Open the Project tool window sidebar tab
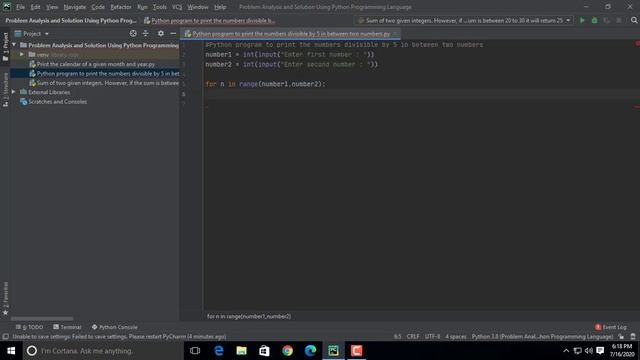This screenshot has height=360, width=640. coord(5,47)
